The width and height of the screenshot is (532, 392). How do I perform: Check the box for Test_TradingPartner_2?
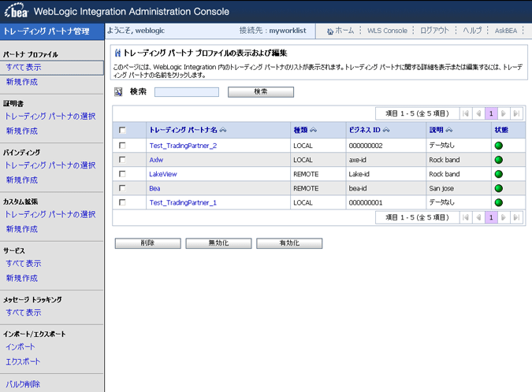(x=122, y=146)
